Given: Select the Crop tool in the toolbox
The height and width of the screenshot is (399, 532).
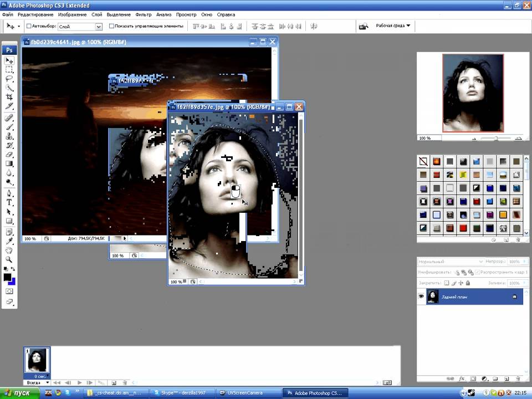Looking at the screenshot, I should click(9, 97).
